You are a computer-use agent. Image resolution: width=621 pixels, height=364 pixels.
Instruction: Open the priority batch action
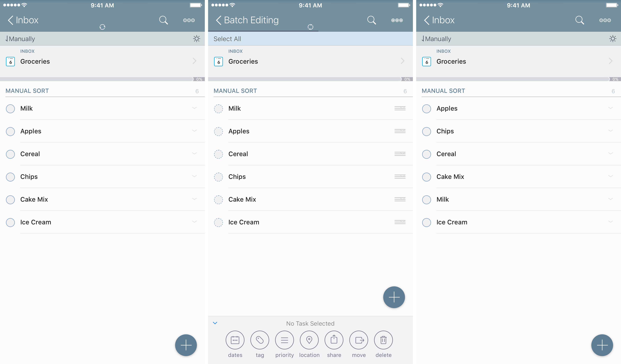tap(284, 340)
